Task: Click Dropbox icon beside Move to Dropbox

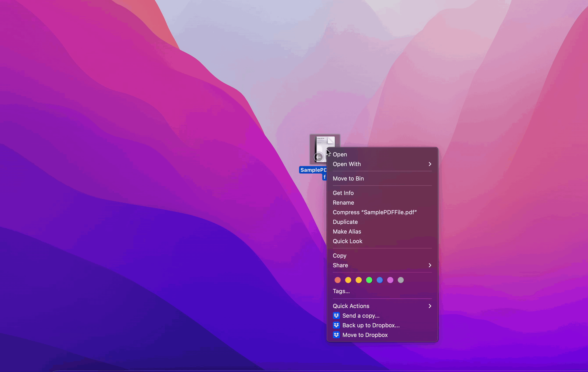Action: pyautogui.click(x=336, y=335)
